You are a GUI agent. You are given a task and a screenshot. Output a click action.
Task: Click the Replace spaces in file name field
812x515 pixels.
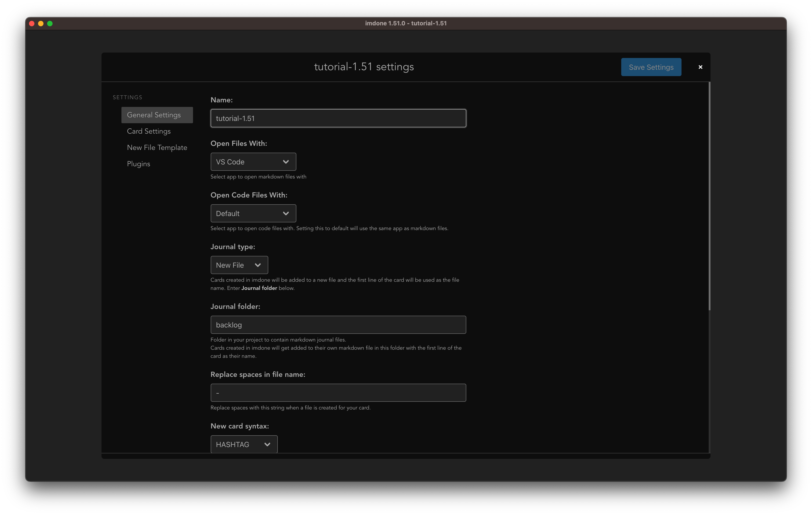click(338, 393)
